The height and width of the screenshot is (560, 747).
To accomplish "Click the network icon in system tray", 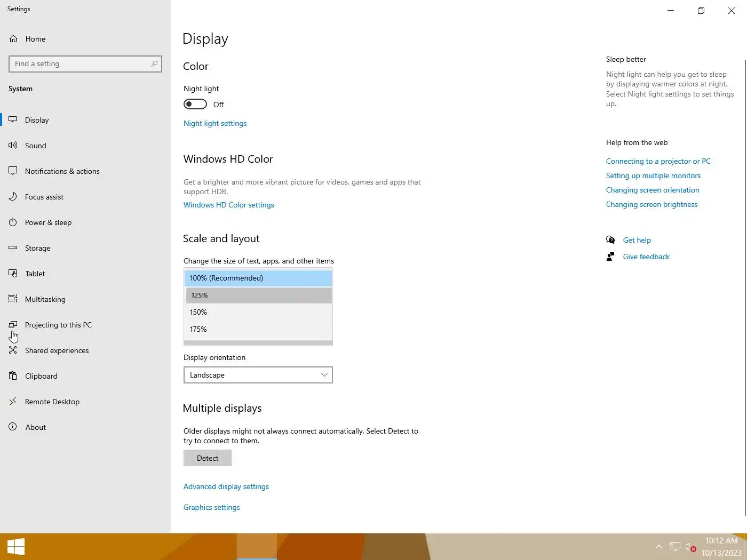I will coord(675,547).
